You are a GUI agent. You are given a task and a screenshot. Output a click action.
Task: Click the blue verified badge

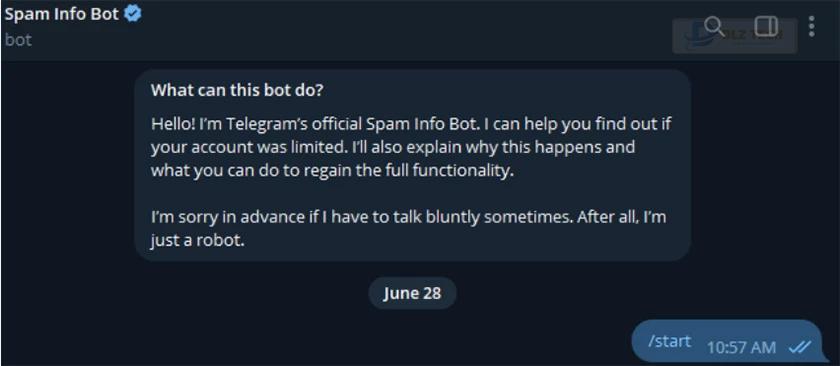(132, 14)
